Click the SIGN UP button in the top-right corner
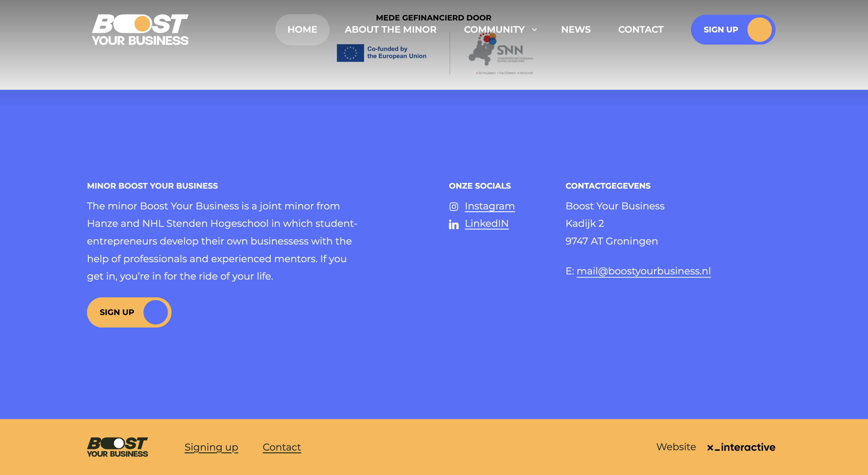The image size is (868, 475). 721,30
